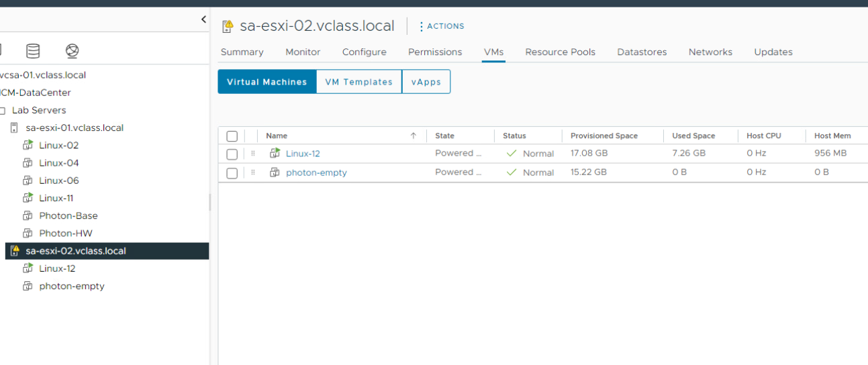The width and height of the screenshot is (868, 365).
Task: Select ICM-DataCenter in the tree
Action: (36, 93)
